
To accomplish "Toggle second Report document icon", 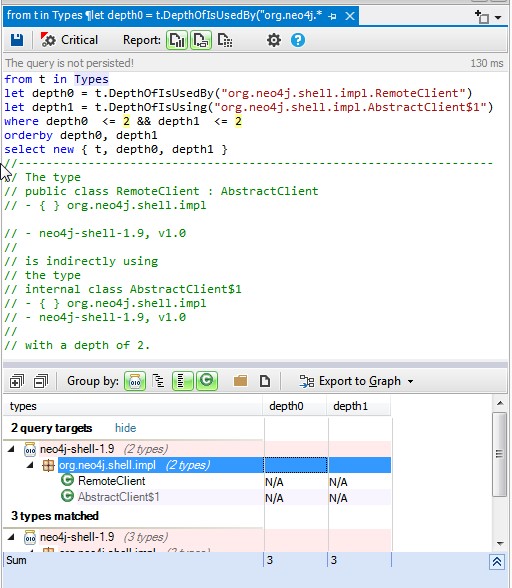I will pyautogui.click(x=201, y=40).
